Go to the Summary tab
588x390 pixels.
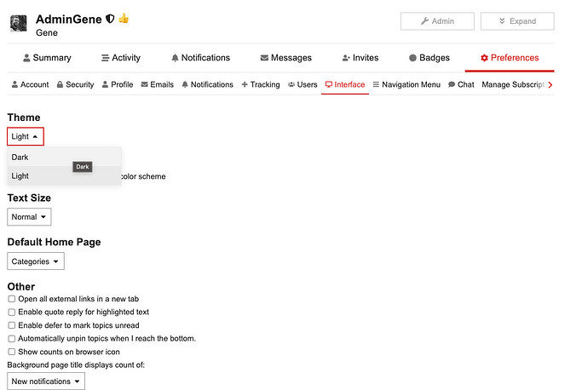click(47, 58)
